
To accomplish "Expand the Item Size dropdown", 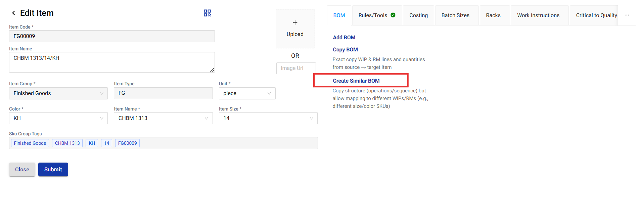I will (268, 118).
